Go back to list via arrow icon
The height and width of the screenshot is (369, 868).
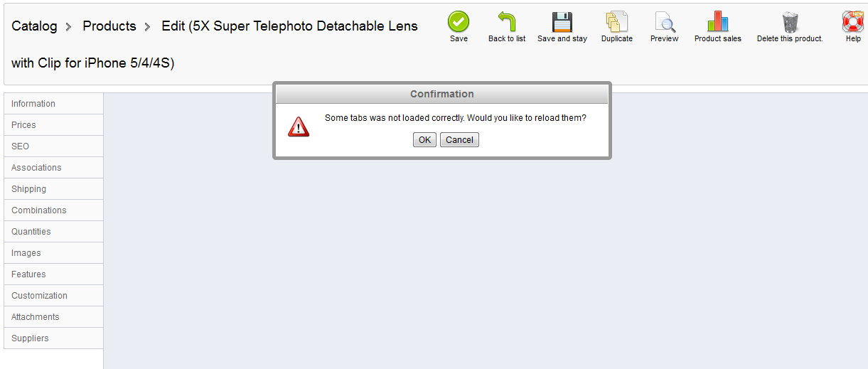(x=507, y=22)
